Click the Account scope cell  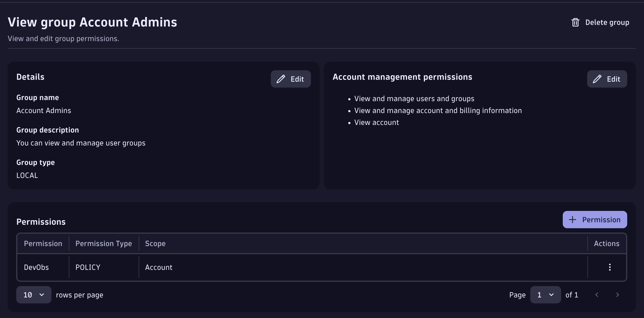coord(159,267)
